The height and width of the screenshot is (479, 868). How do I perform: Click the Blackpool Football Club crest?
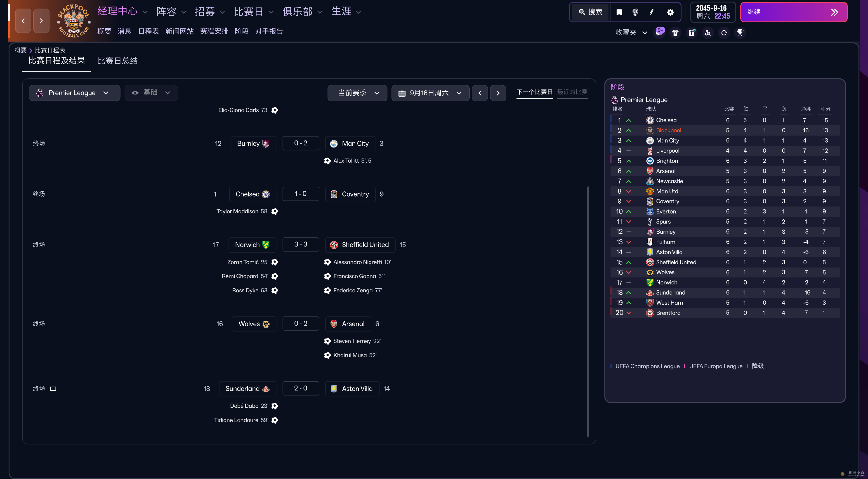(73, 21)
